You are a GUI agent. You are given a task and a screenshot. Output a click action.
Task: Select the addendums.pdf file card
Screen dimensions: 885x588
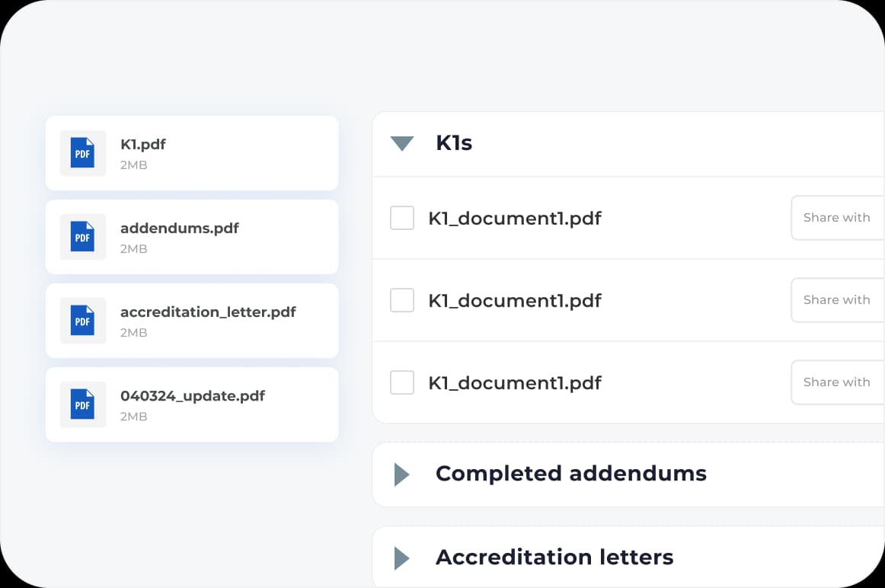coord(191,237)
